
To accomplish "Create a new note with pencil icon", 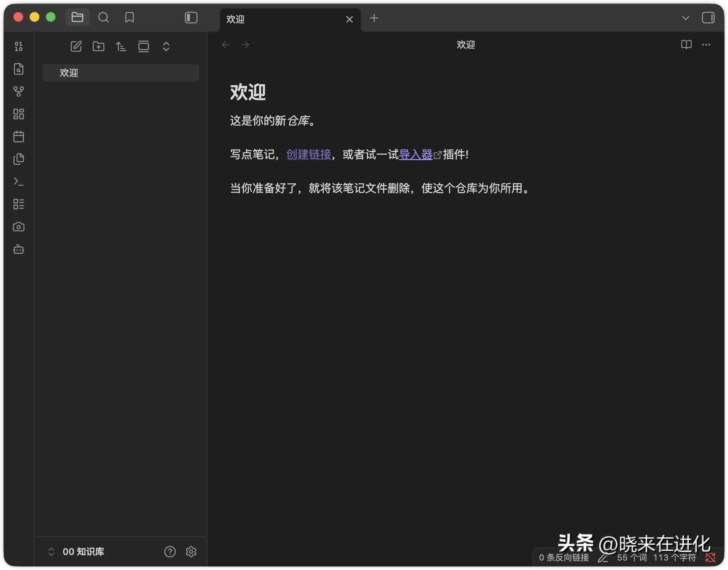I will pos(76,46).
